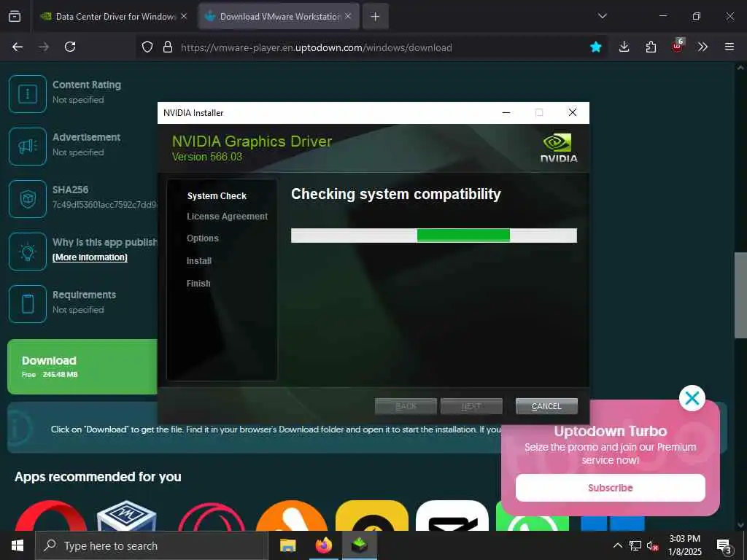747x560 pixels.
Task: Toggle the bookmark star
Action: pos(595,47)
